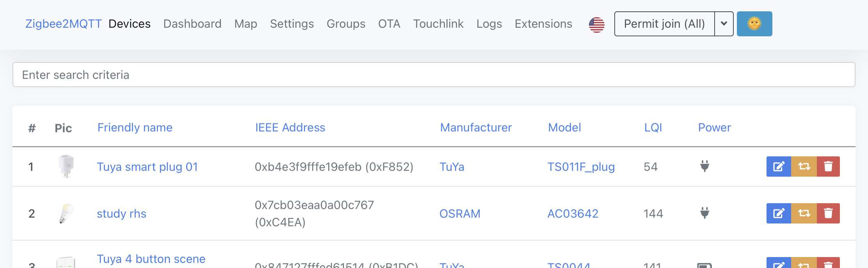Screen dimensions: 868x268
Task: Focus the search criteria input field
Action: (434, 75)
